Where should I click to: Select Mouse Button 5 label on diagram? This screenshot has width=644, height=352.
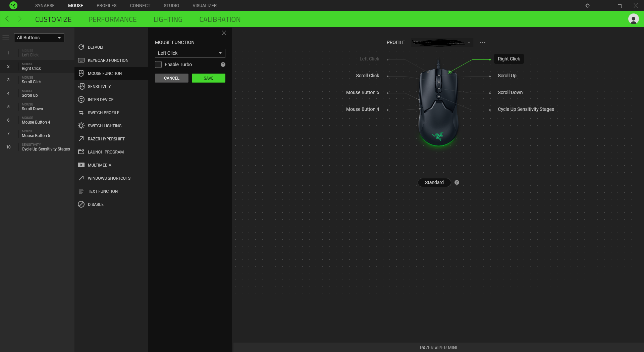point(363,92)
